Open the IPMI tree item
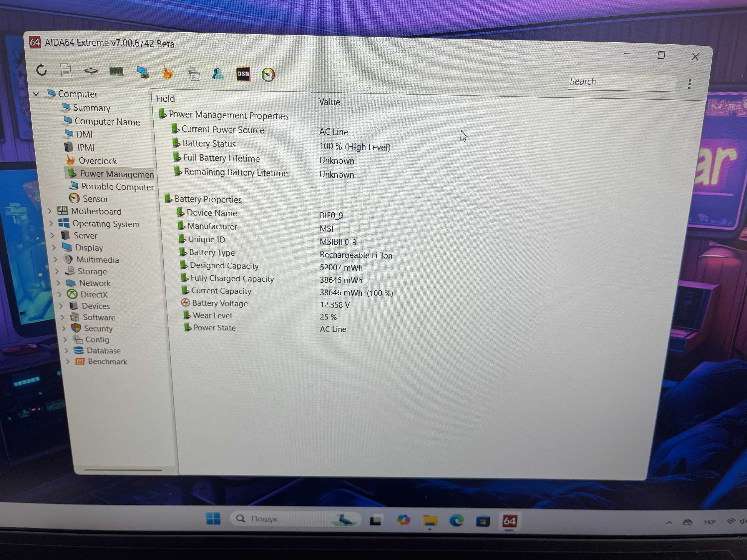This screenshot has width=747, height=560. tap(80, 148)
